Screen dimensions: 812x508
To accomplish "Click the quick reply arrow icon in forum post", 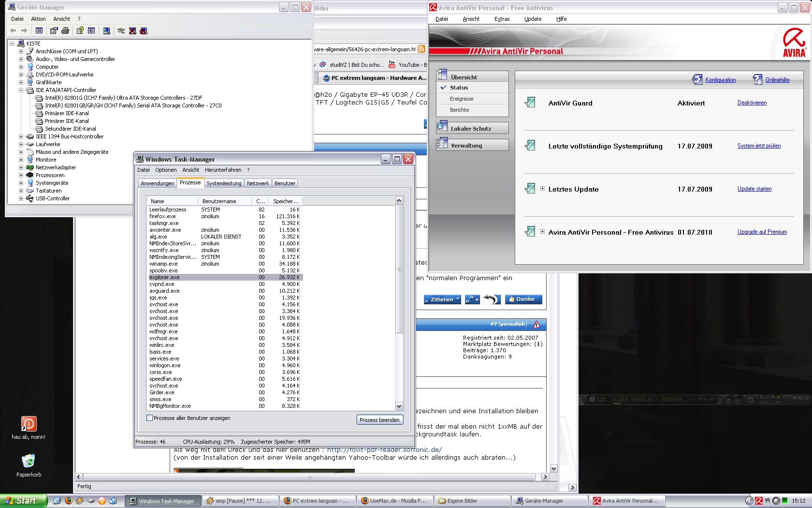I will (x=492, y=299).
